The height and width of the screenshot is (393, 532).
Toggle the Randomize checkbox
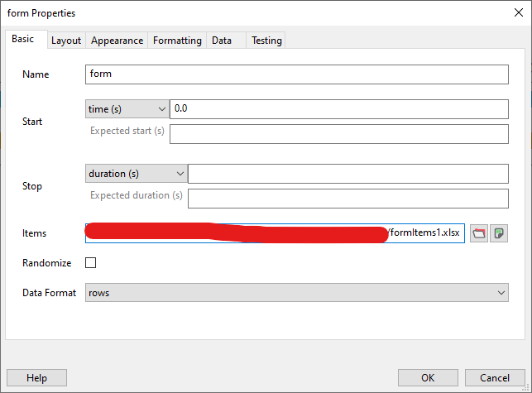(x=91, y=263)
